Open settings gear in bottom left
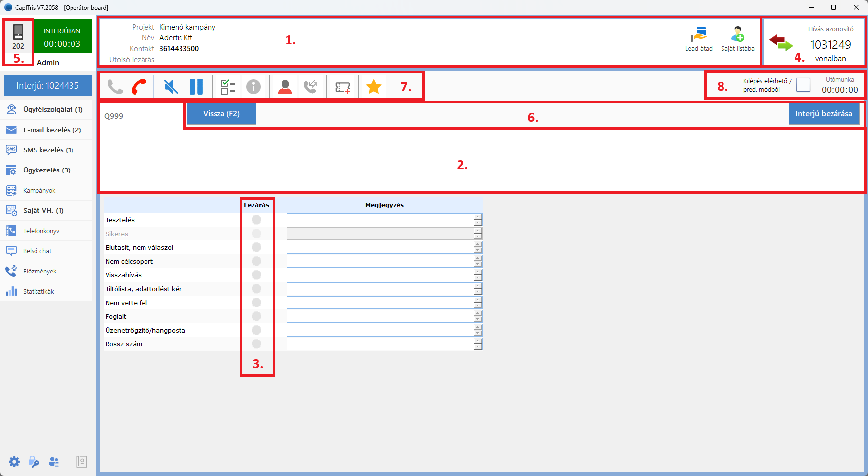 [x=14, y=462]
